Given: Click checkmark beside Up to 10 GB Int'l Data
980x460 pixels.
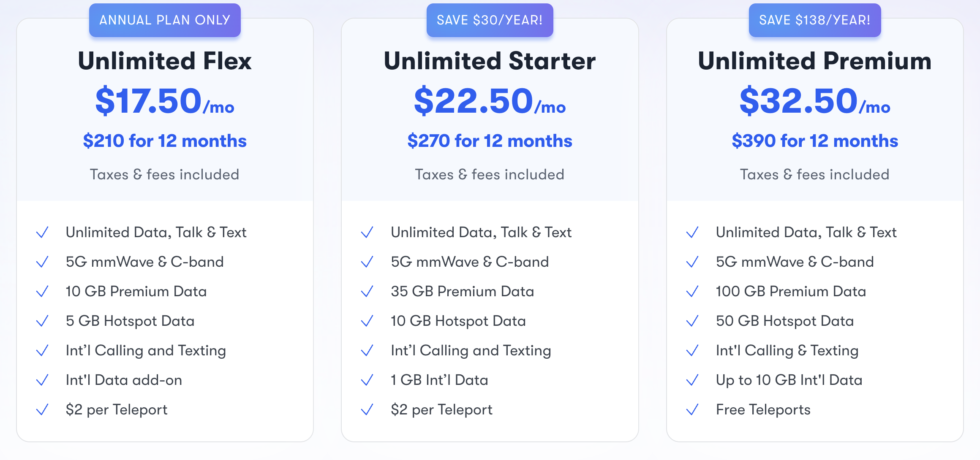Looking at the screenshot, I should (x=692, y=380).
